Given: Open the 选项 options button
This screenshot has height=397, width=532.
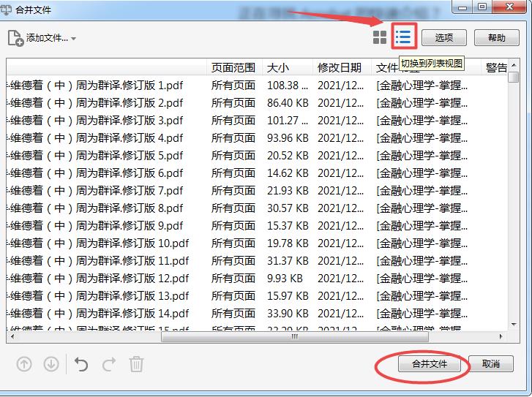Looking at the screenshot, I should (444, 38).
